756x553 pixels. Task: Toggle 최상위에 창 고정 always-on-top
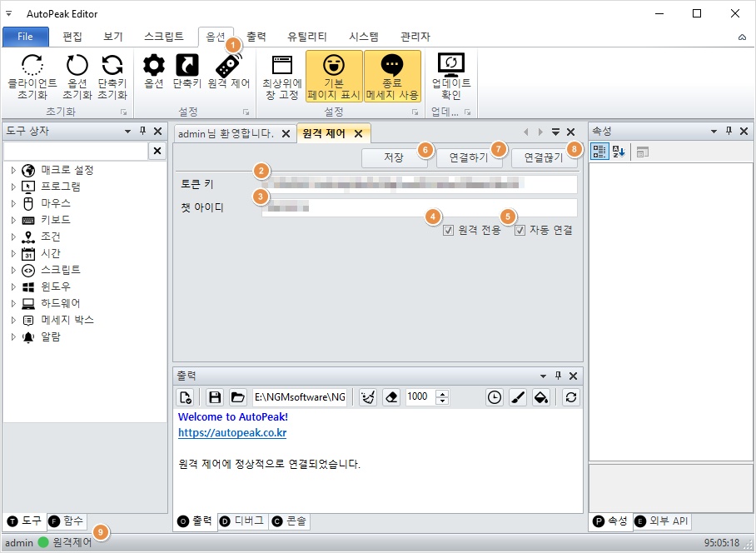tap(282, 77)
